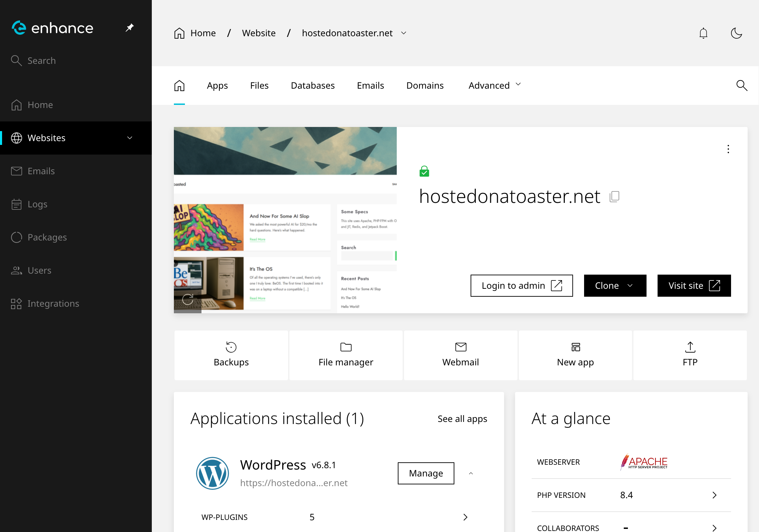The height and width of the screenshot is (532, 759).
Task: Switch to the Databases tab
Action: click(313, 85)
